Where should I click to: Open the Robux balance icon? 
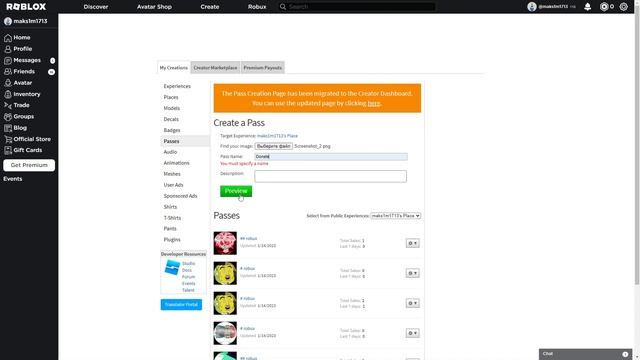(x=604, y=7)
